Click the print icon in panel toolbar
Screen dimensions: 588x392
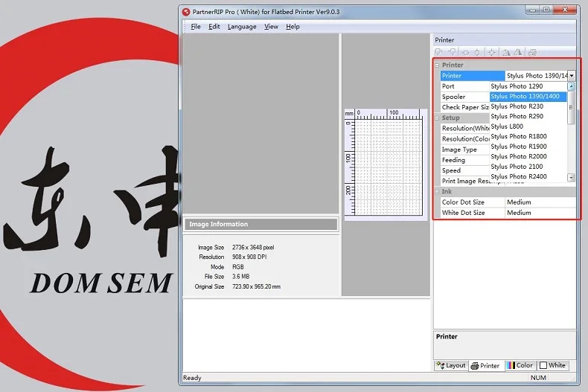click(x=532, y=53)
